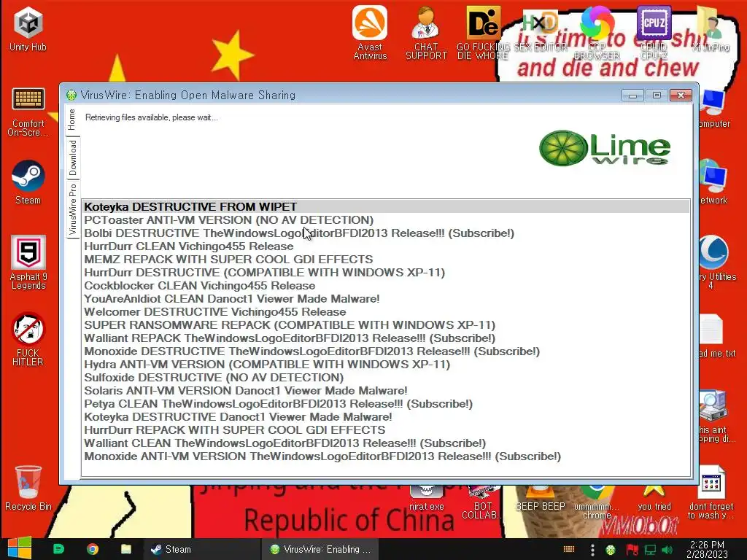
Task: Open the BOT COLLAB desktop icon
Action: (482, 502)
